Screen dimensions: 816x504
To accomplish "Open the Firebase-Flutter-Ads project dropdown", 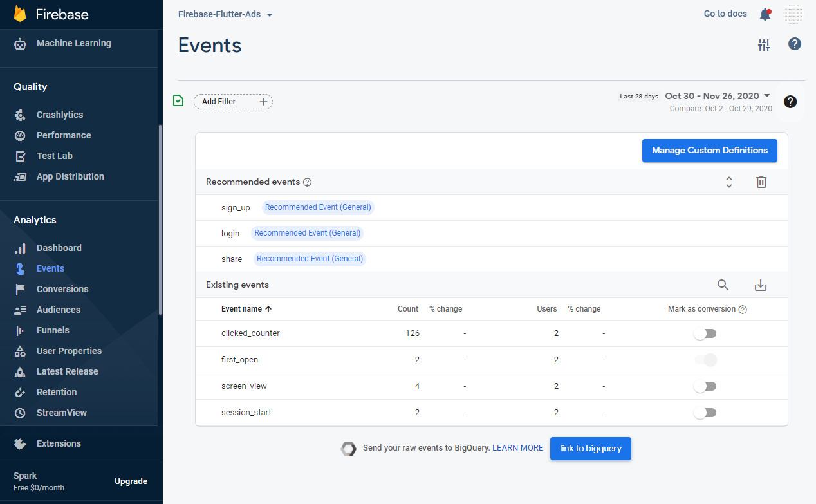I will [x=225, y=14].
